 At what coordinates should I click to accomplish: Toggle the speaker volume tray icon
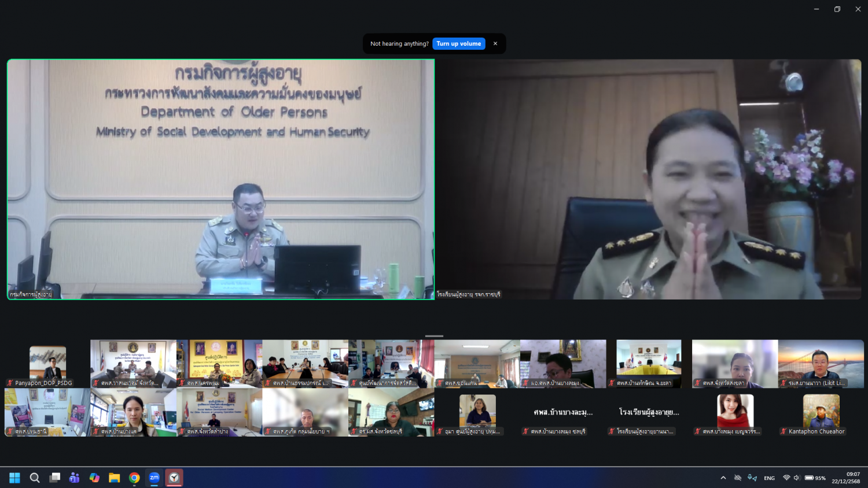(x=797, y=478)
